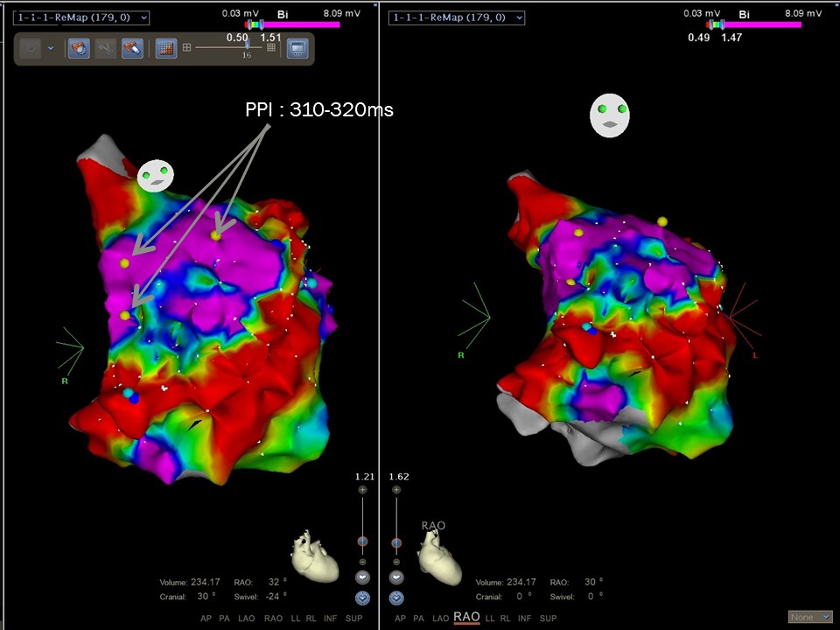
Task: Click right view RAO heart orientation thumbnail
Action: pos(440,559)
